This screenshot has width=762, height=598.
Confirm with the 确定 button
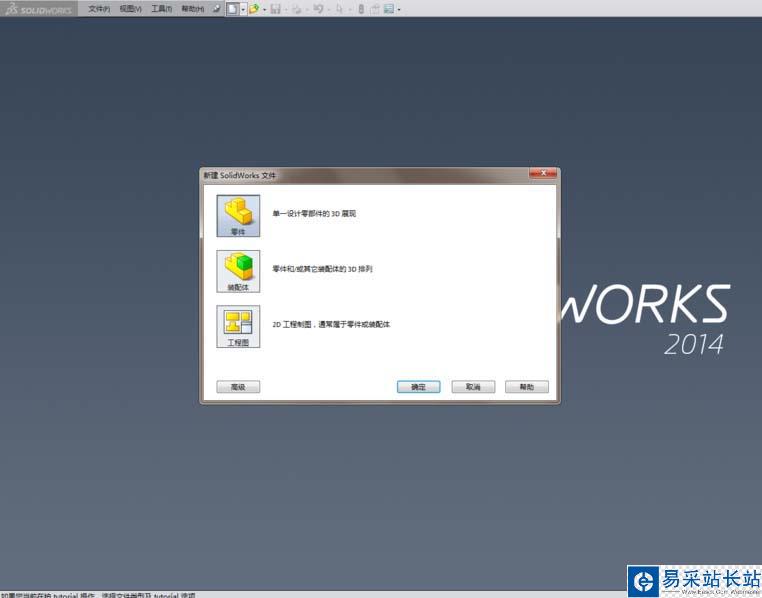click(418, 387)
